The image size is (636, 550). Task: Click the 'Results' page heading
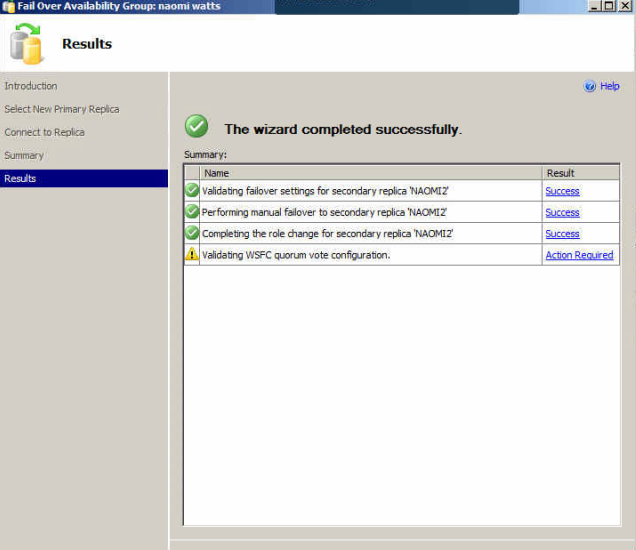[x=87, y=44]
